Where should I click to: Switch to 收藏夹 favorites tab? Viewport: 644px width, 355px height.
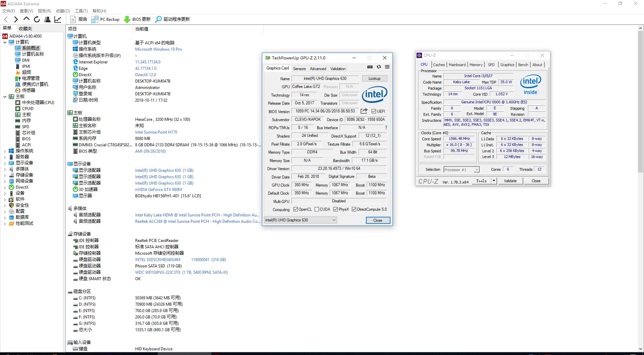[25, 29]
